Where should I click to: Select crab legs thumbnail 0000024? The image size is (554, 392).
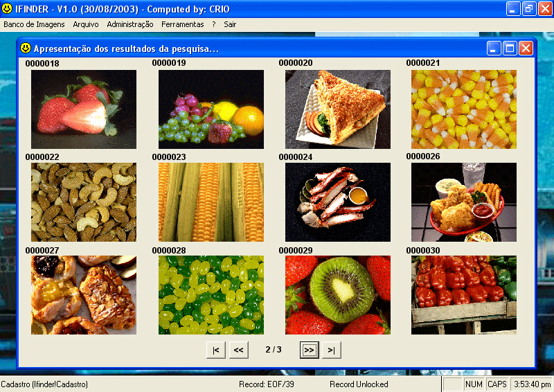click(x=337, y=202)
